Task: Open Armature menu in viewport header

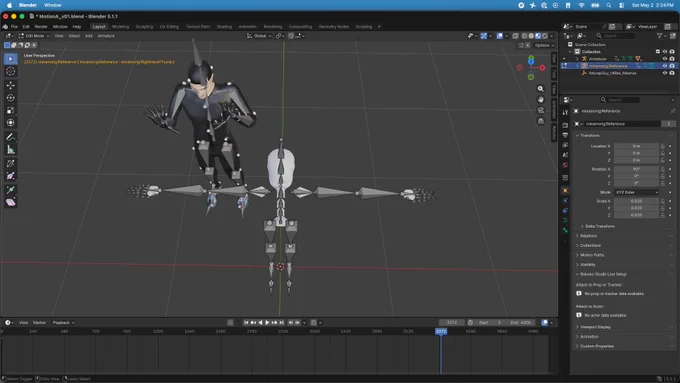Action: pos(106,36)
